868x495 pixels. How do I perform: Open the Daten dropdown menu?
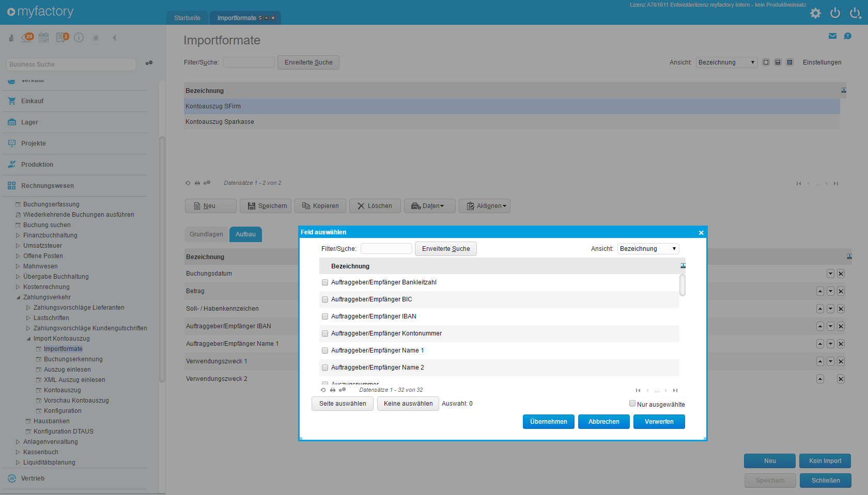tap(429, 205)
